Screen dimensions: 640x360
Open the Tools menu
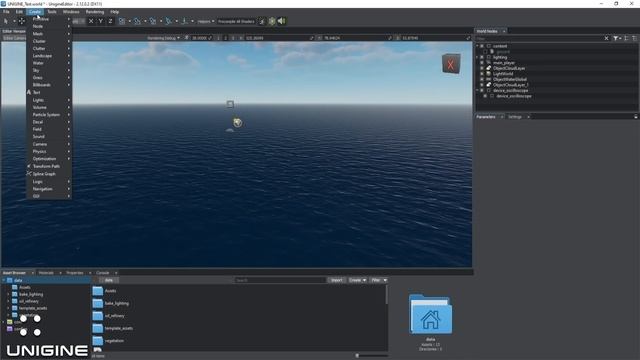point(52,12)
